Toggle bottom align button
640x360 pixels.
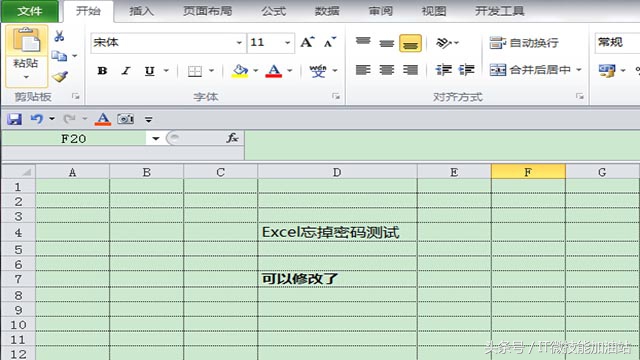click(x=410, y=43)
